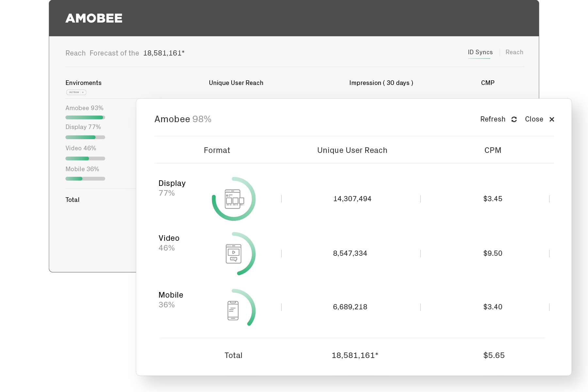Click the Mobile format phone icon
This screenshot has height=392, width=588.
[x=233, y=310]
